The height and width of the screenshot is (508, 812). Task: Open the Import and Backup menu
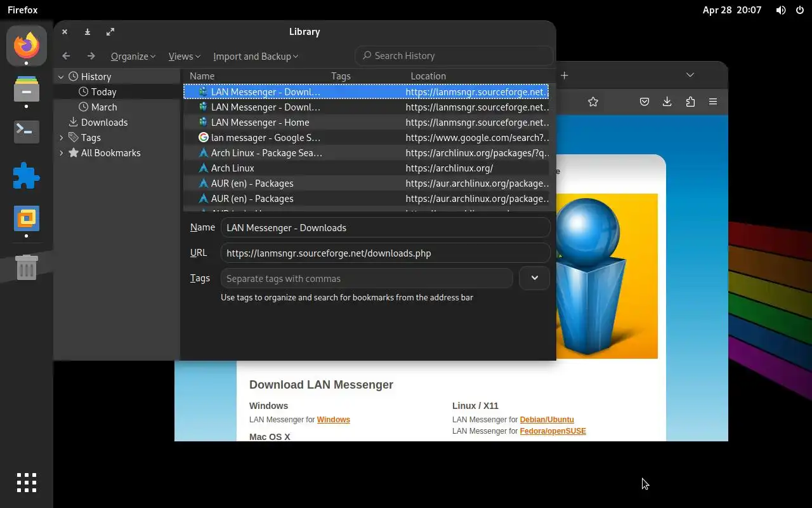[256, 56]
